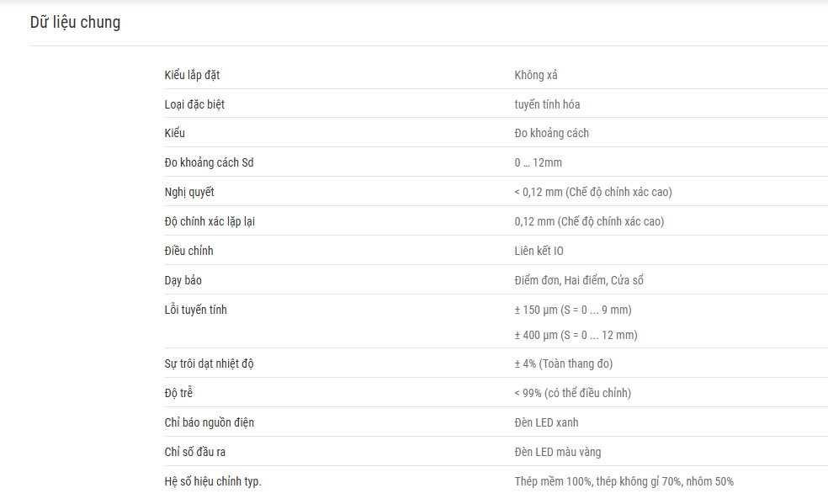Select the 'Loại đặc biệt' row label
Viewport: 828px width, 504px height.
[x=194, y=104]
